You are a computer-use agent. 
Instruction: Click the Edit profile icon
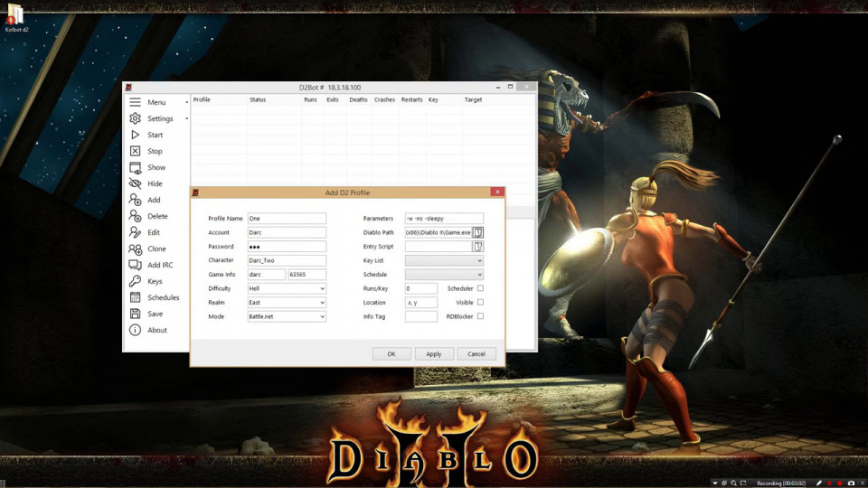[135, 232]
